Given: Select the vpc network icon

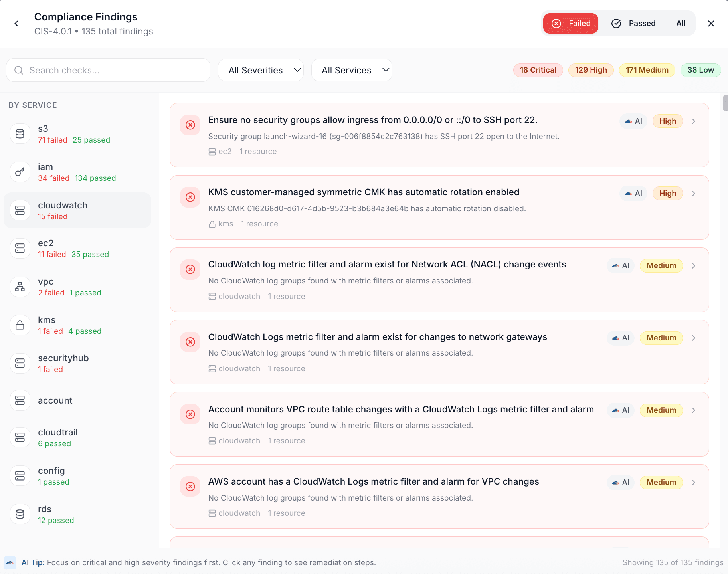Looking at the screenshot, I should (20, 287).
